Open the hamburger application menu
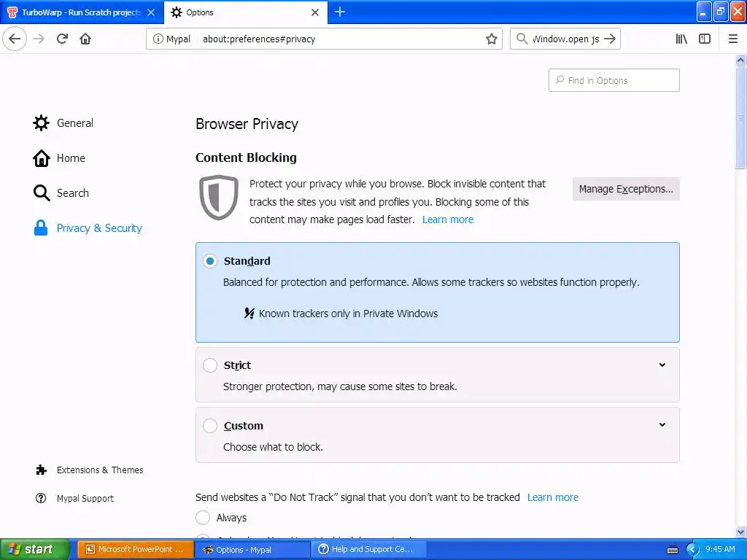The image size is (747, 560). coord(733,39)
